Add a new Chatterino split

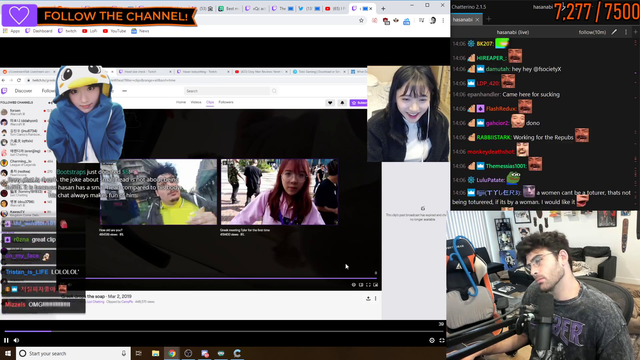(635, 32)
